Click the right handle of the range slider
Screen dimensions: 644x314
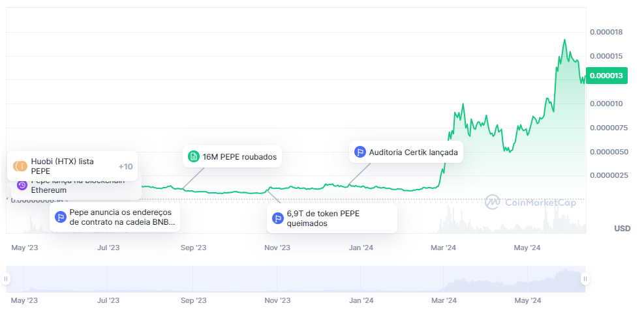pos(585,279)
